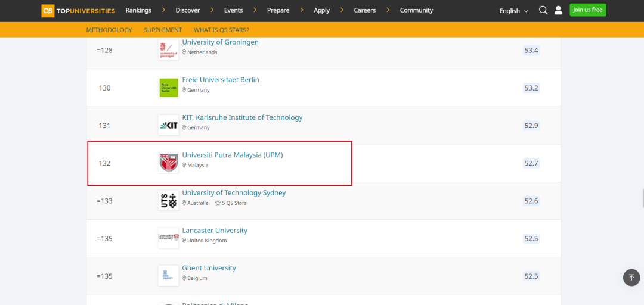Click the Freie Universitaet Berlin logo

click(x=169, y=88)
